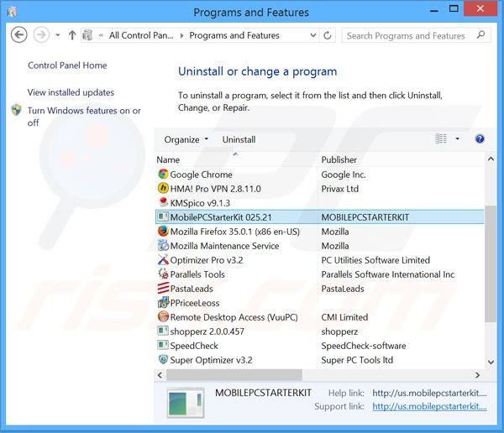This screenshot has width=504, height=433.
Task: Open View installed updates link
Action: [71, 92]
